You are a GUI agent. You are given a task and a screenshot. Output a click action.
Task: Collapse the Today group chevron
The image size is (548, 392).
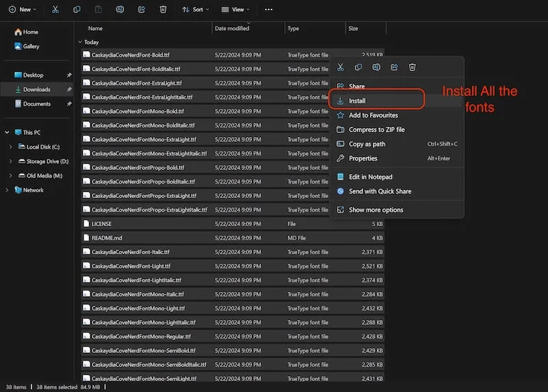[80, 42]
